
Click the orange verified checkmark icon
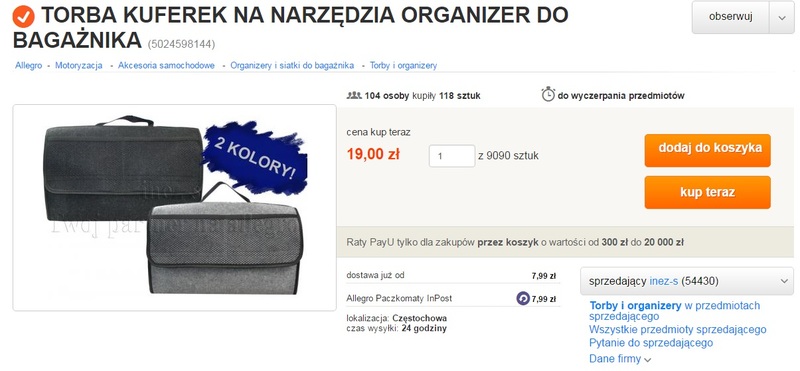(23, 16)
